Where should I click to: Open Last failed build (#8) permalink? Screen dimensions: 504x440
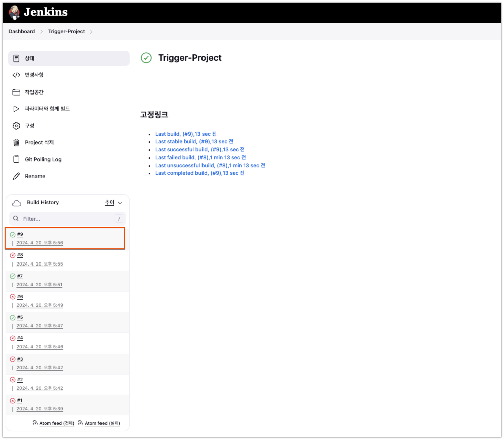coord(200,158)
